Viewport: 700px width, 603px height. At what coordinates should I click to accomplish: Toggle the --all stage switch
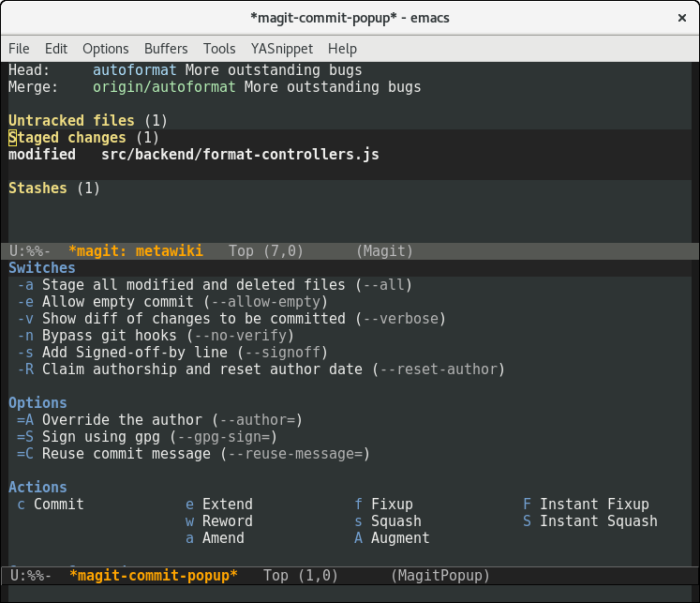215,285
